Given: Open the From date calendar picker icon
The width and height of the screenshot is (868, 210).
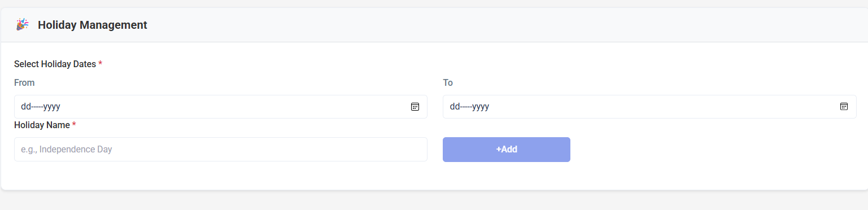Looking at the screenshot, I should (x=415, y=107).
